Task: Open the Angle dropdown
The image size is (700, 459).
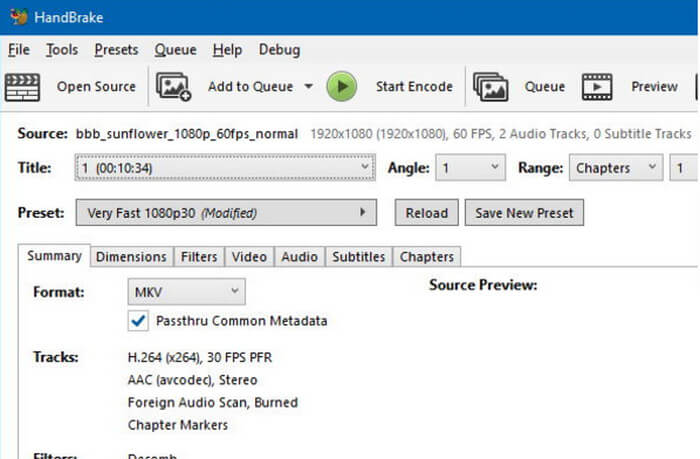Action: 471,168
